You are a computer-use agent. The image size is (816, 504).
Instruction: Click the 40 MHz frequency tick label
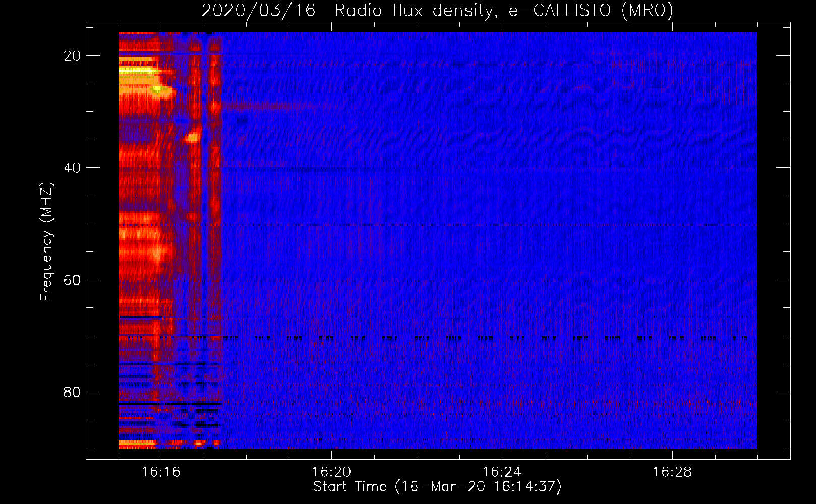tap(72, 168)
